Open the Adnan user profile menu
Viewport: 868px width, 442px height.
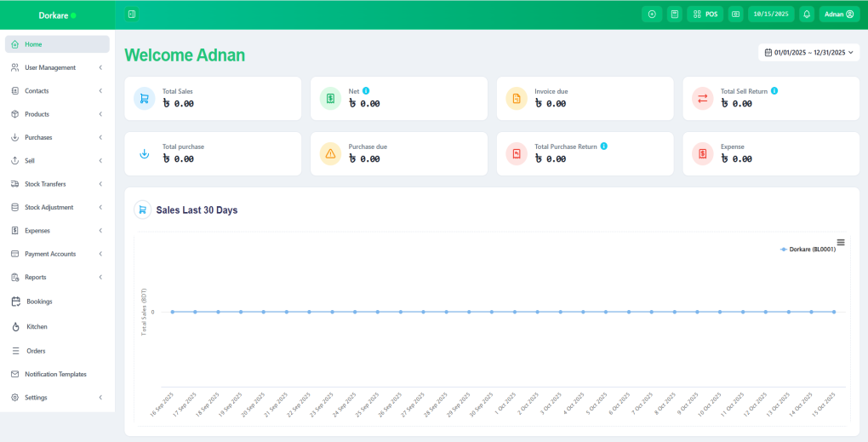[839, 14]
